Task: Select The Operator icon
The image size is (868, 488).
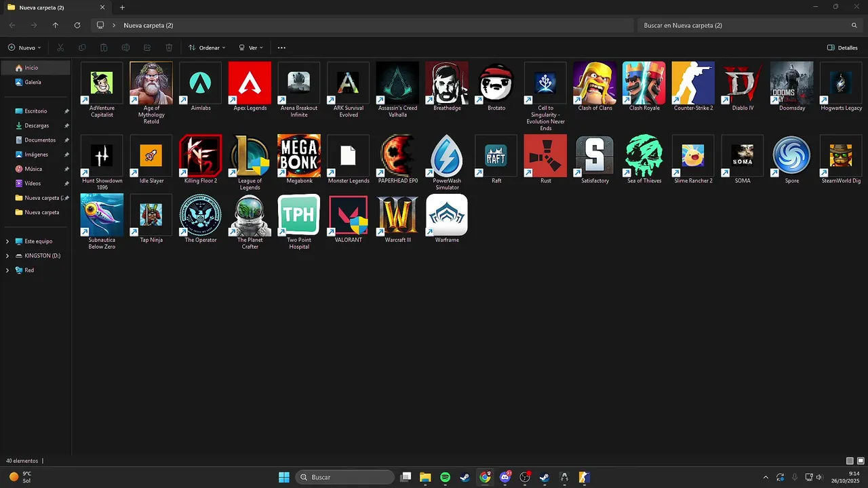Action: coord(201,215)
